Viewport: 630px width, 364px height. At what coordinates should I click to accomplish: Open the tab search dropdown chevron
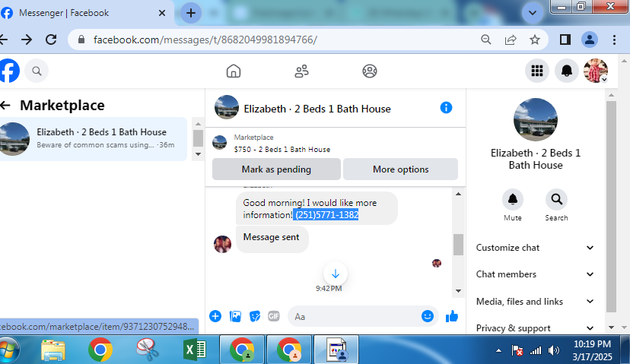[x=533, y=13]
